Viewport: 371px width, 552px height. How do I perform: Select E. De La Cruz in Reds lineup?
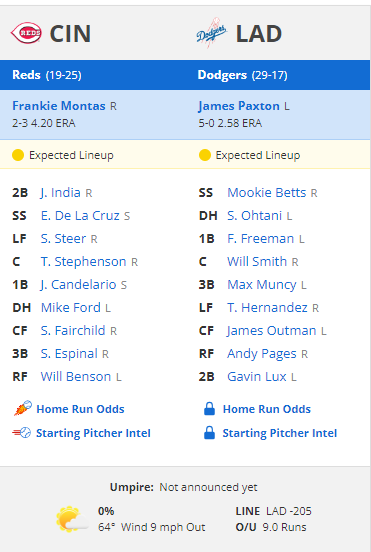[x=80, y=215]
